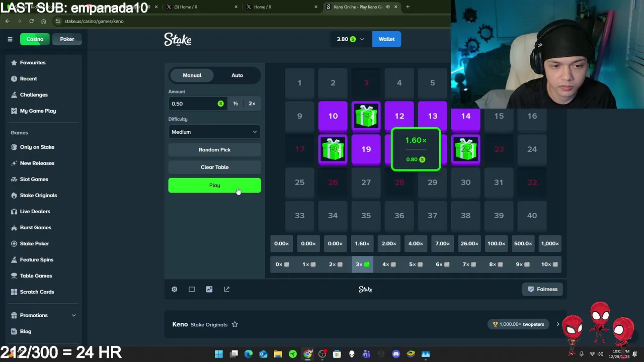Open a new browser tab
The height and width of the screenshot is (362, 644).
coord(408,7)
